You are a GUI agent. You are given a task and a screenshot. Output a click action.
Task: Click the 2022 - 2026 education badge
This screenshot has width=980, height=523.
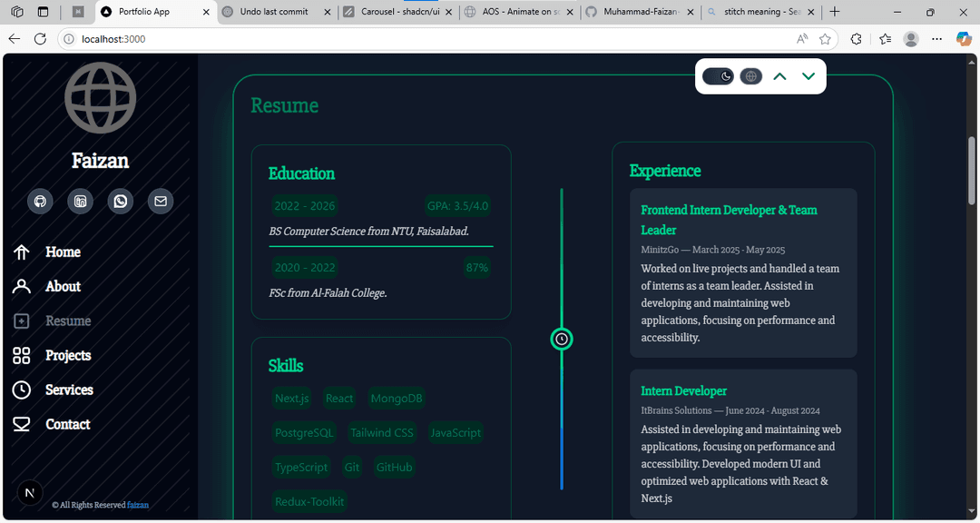coord(305,206)
